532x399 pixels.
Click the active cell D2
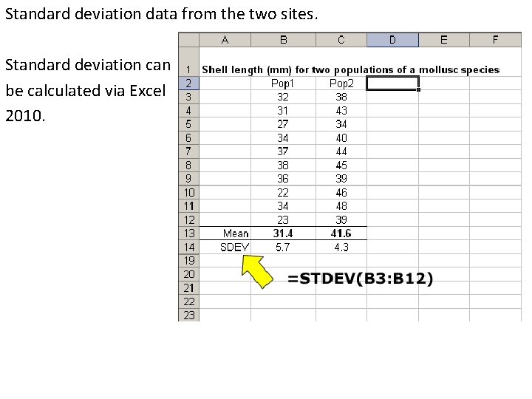pyautogui.click(x=392, y=83)
